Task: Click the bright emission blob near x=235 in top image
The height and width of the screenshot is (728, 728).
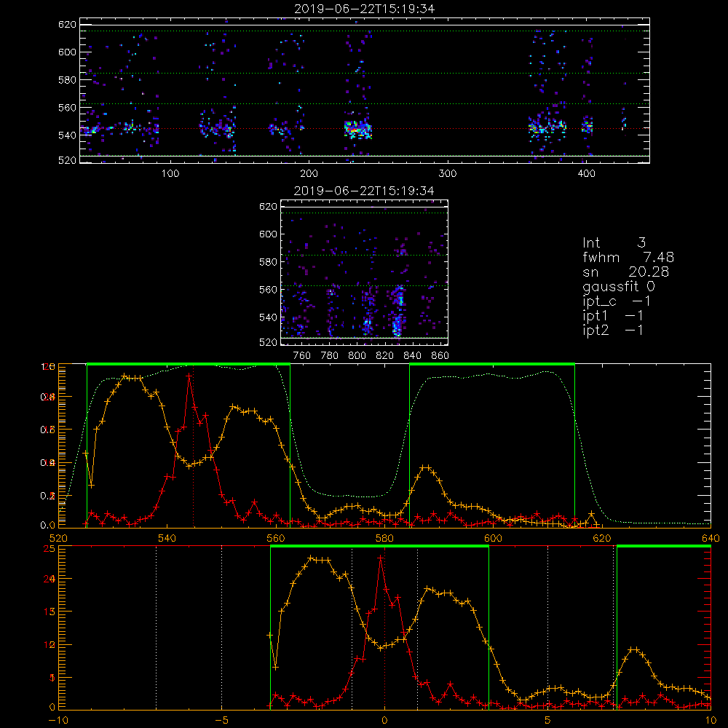Action: [358, 130]
